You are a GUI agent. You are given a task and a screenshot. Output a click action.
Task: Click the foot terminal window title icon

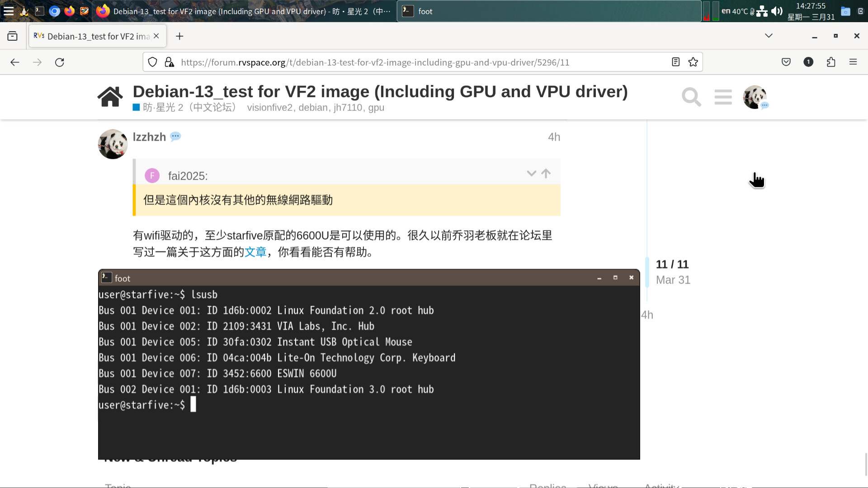click(x=106, y=277)
